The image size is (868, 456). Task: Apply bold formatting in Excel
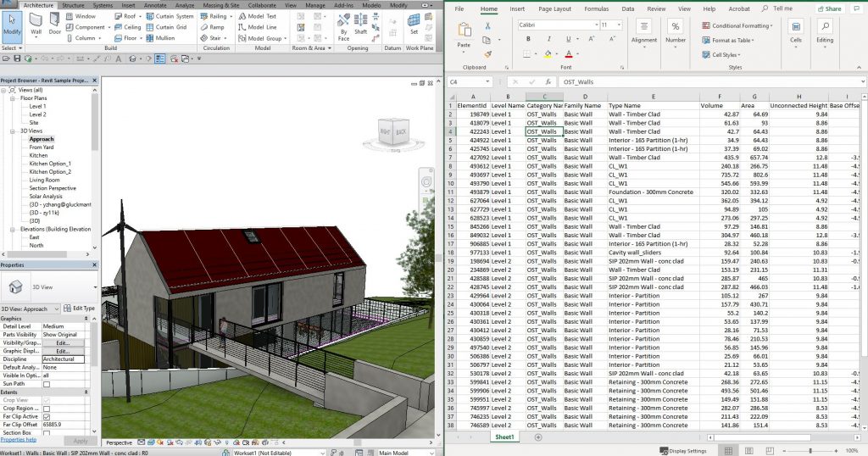[x=528, y=39]
